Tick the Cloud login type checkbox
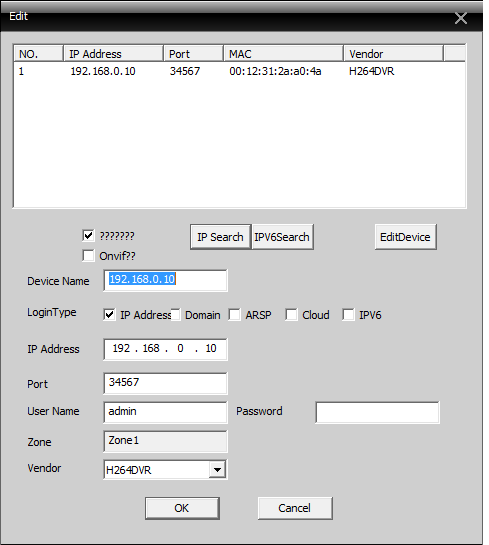Viewport: 489px width, 545px height. click(291, 315)
